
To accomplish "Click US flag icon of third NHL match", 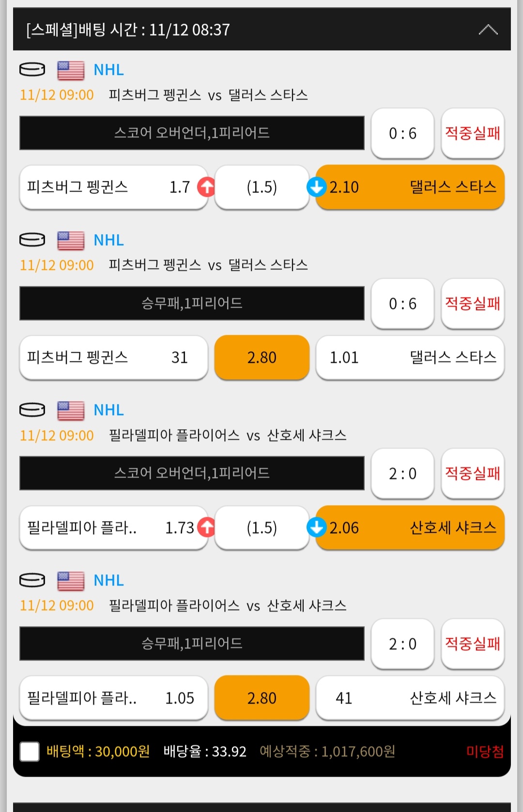I will pos(71,410).
